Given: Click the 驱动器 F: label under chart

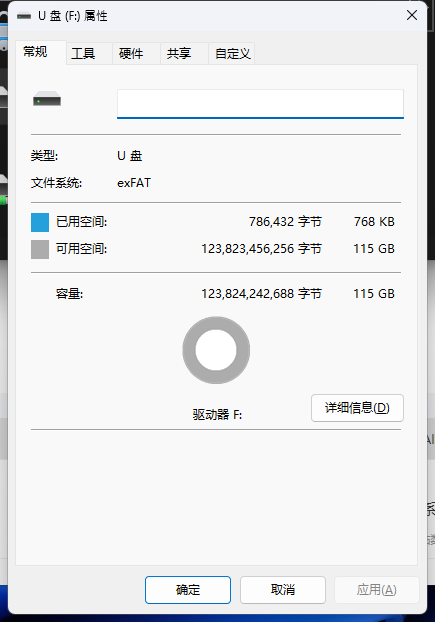Looking at the screenshot, I should coord(217,415).
